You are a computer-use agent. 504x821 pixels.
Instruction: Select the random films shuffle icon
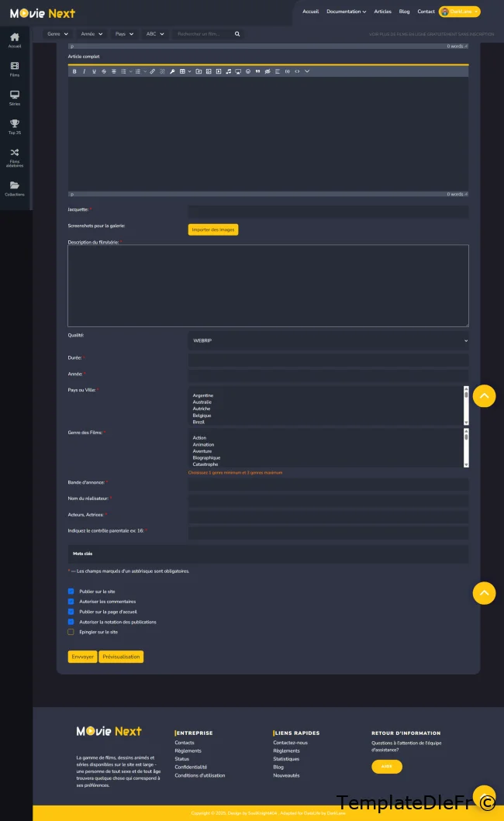[x=15, y=155]
